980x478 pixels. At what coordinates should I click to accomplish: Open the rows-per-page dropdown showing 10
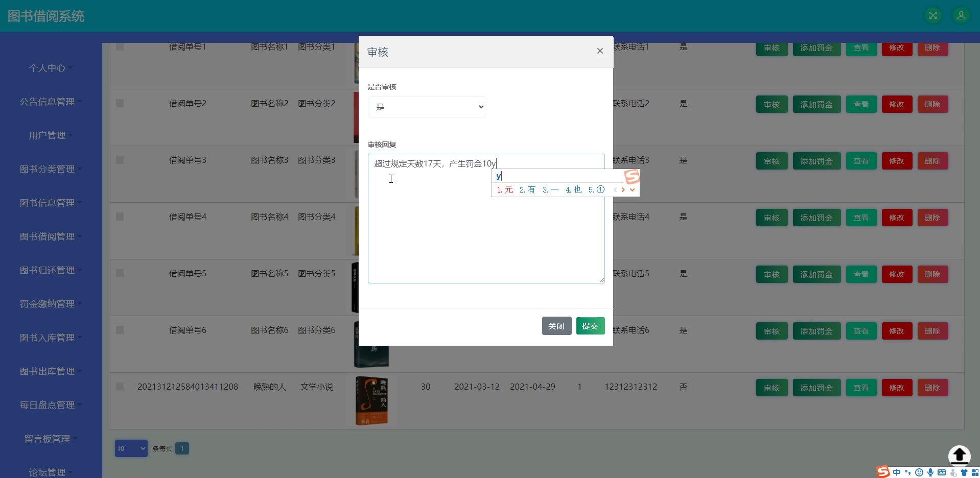click(131, 448)
